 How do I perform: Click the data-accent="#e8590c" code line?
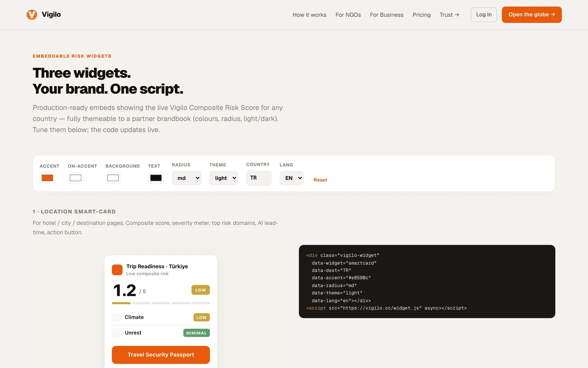tap(341, 278)
